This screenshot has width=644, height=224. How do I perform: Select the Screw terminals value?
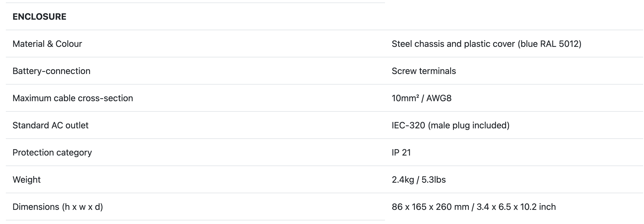[424, 71]
